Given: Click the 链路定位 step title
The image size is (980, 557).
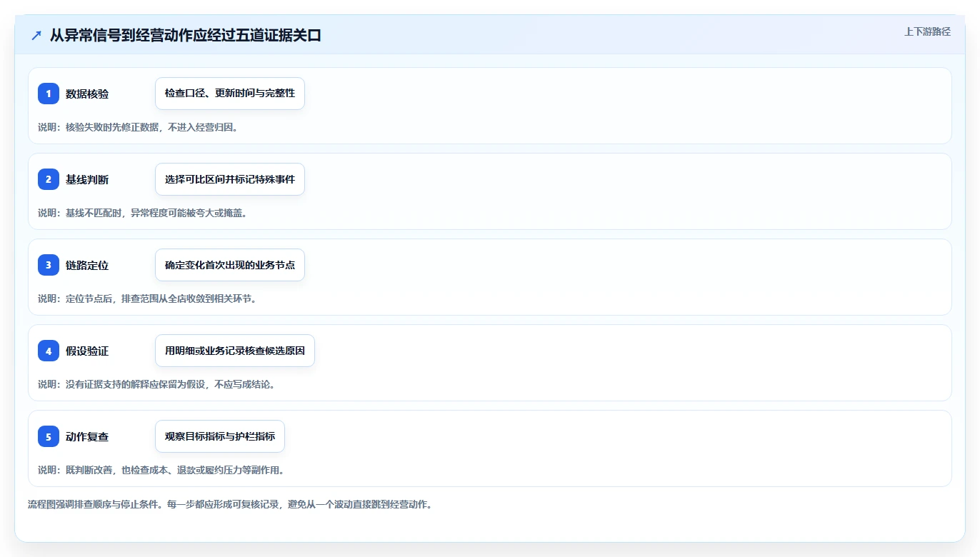Looking at the screenshot, I should pos(87,266).
